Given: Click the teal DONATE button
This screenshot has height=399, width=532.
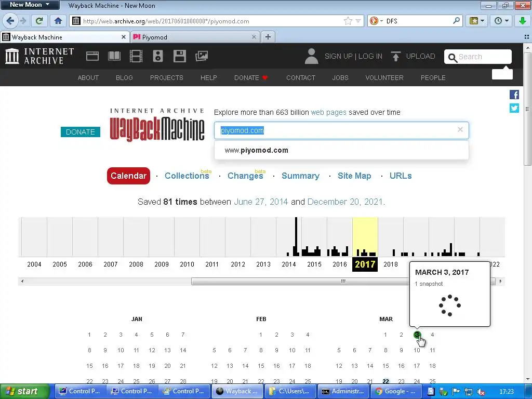Looking at the screenshot, I should pyautogui.click(x=81, y=132).
